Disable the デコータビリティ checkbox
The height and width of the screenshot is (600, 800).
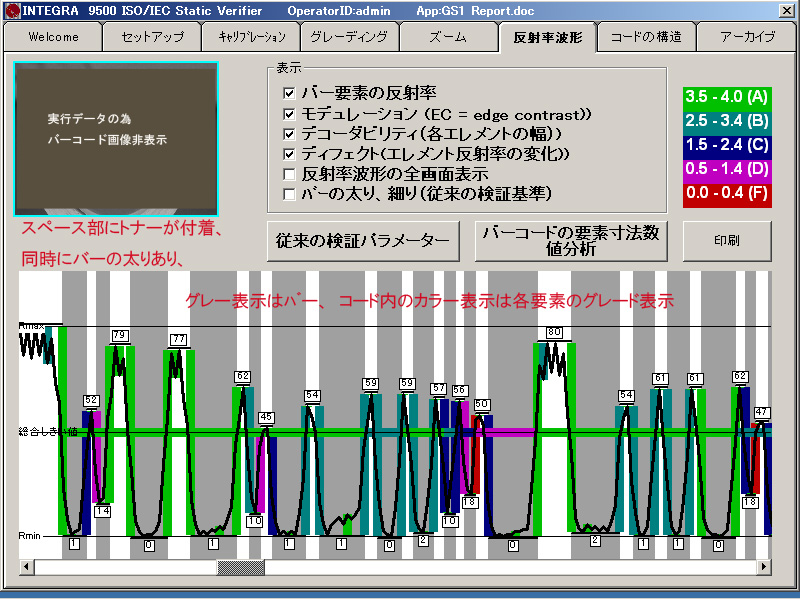point(289,134)
